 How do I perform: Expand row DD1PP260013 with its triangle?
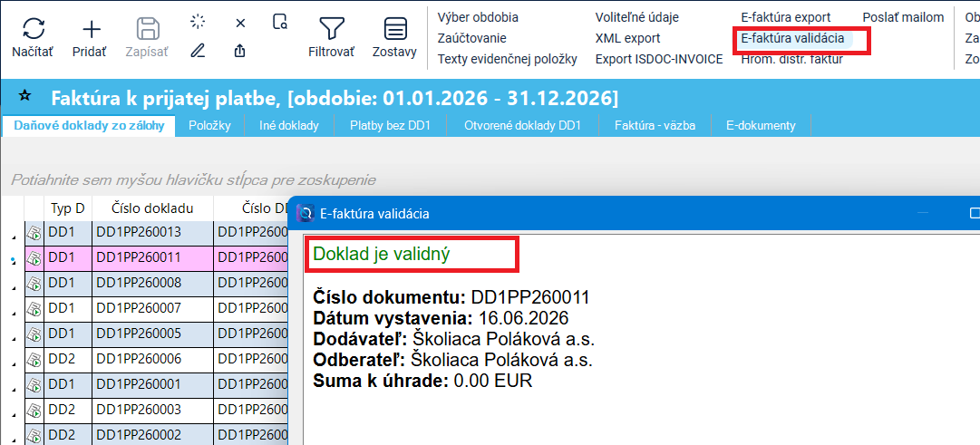[x=13, y=237]
